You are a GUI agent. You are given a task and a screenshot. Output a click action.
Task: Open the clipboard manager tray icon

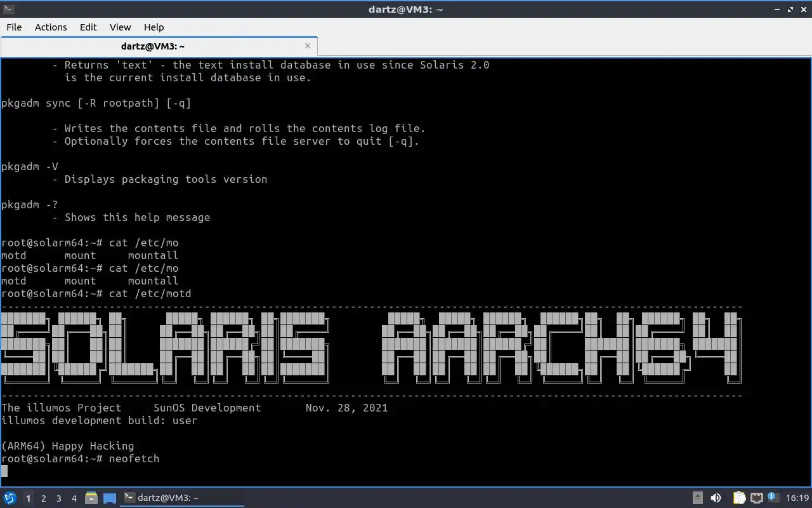(739, 498)
